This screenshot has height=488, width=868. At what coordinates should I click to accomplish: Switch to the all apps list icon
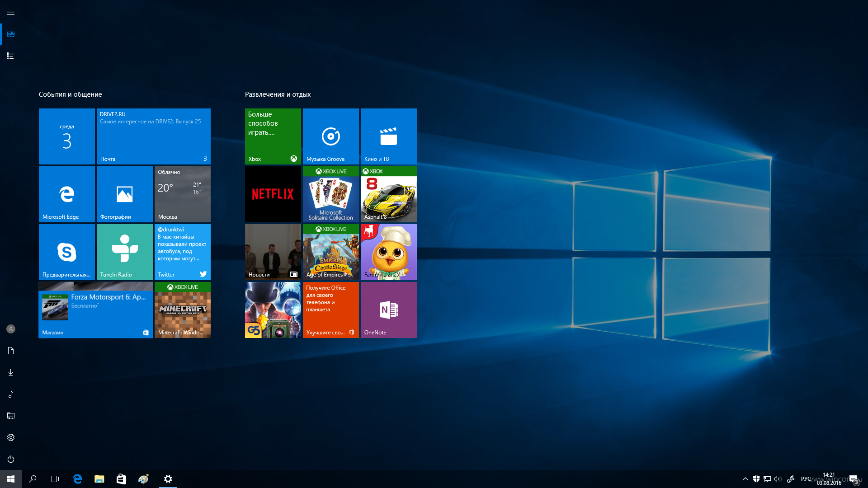pos(11,56)
